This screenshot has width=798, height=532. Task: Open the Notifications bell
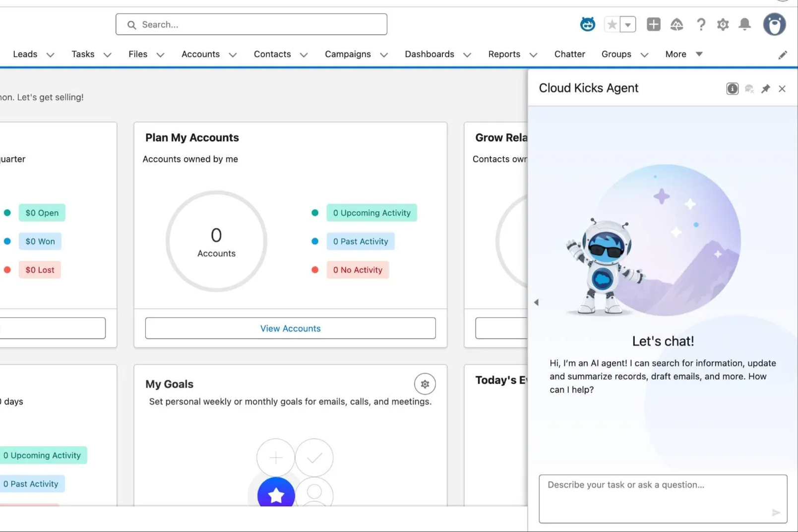click(x=744, y=24)
